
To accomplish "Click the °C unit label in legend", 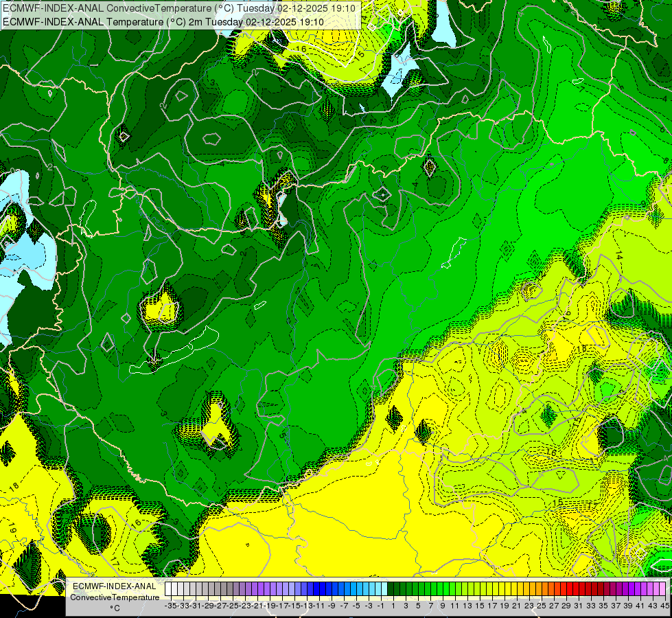I will click(x=115, y=608).
